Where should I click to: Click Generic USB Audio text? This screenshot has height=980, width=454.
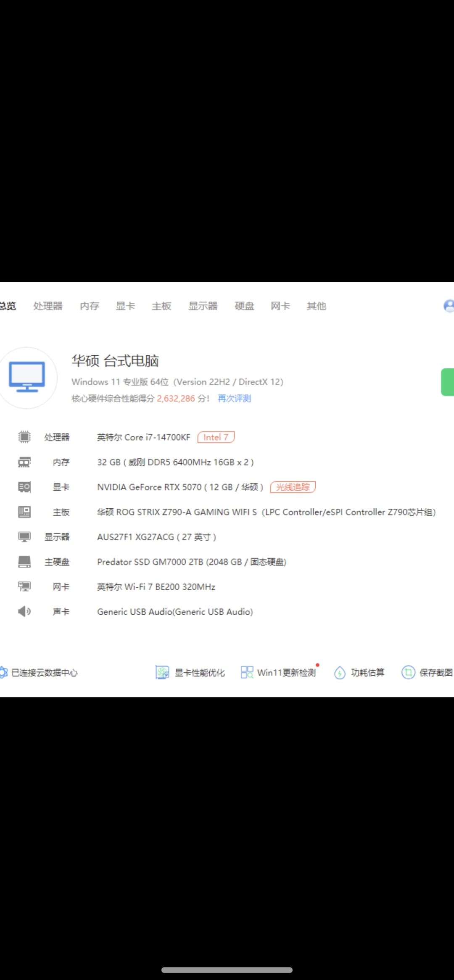coord(175,612)
